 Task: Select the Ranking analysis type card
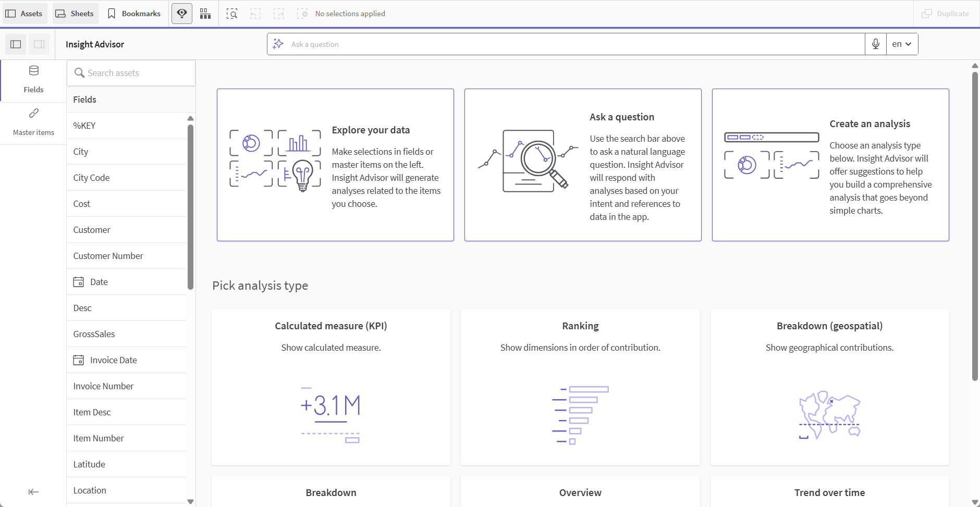click(580, 387)
